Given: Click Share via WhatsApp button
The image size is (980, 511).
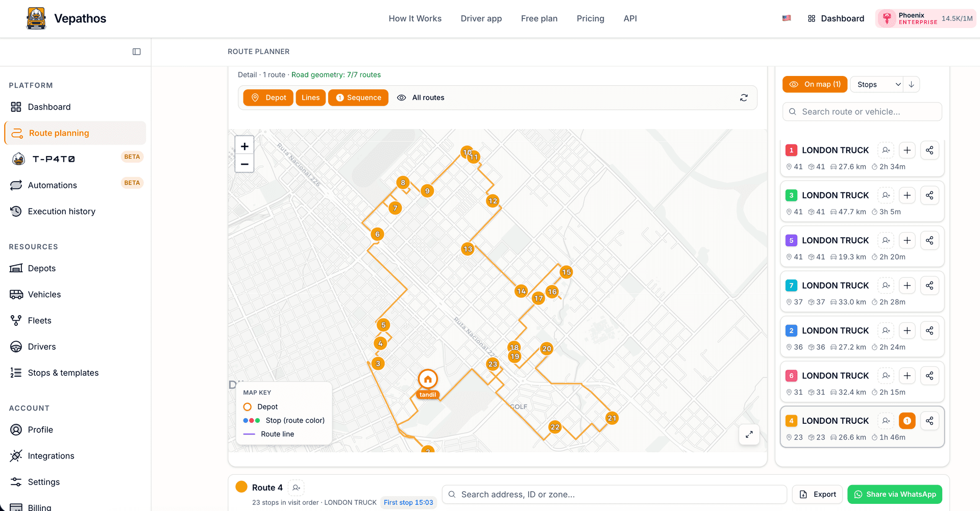Looking at the screenshot, I should 895,494.
